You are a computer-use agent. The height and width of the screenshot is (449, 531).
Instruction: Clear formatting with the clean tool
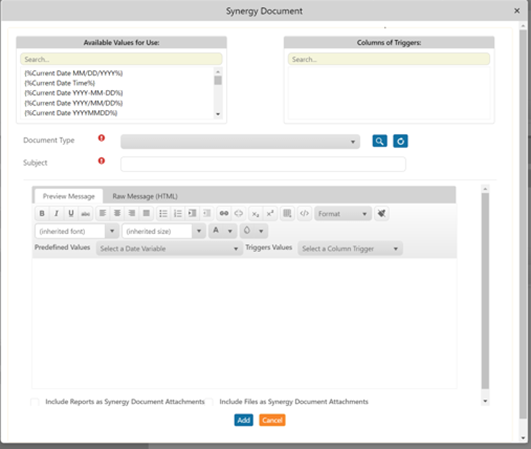click(381, 213)
